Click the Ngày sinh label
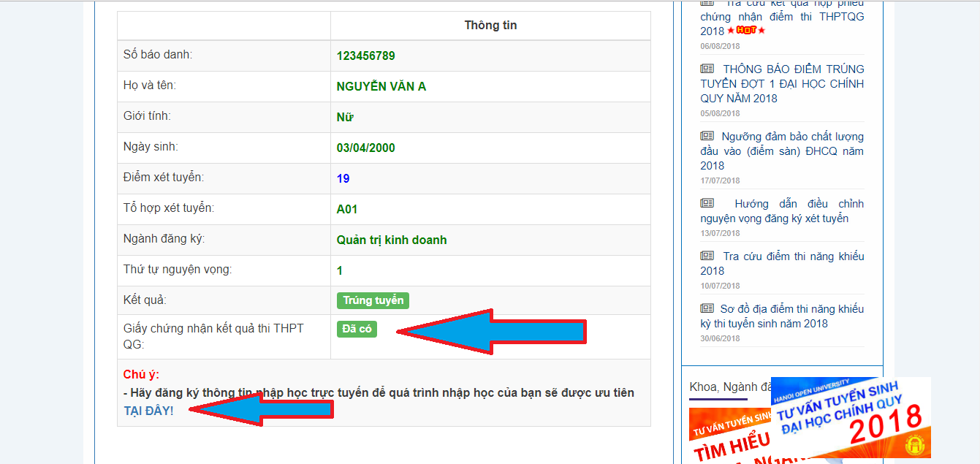 point(149,147)
